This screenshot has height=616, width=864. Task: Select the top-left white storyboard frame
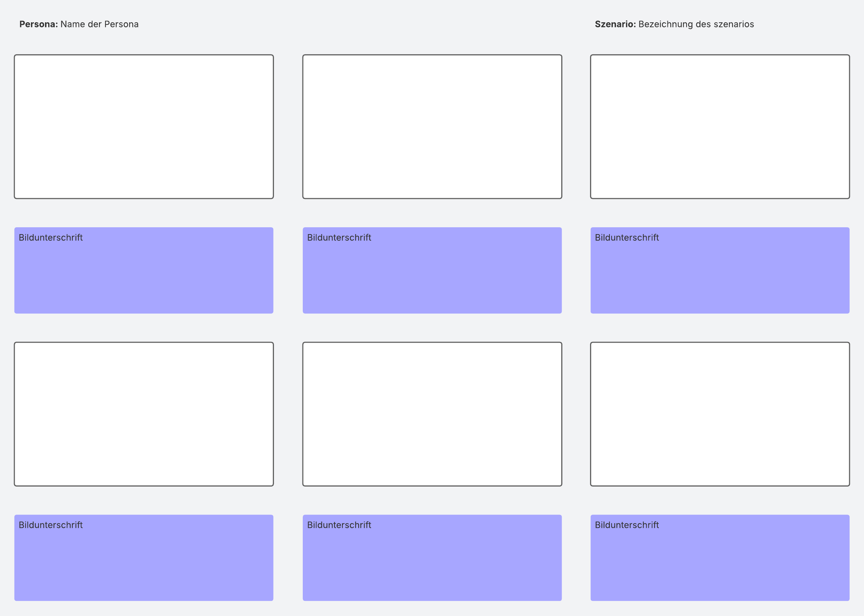pyautogui.click(x=144, y=127)
